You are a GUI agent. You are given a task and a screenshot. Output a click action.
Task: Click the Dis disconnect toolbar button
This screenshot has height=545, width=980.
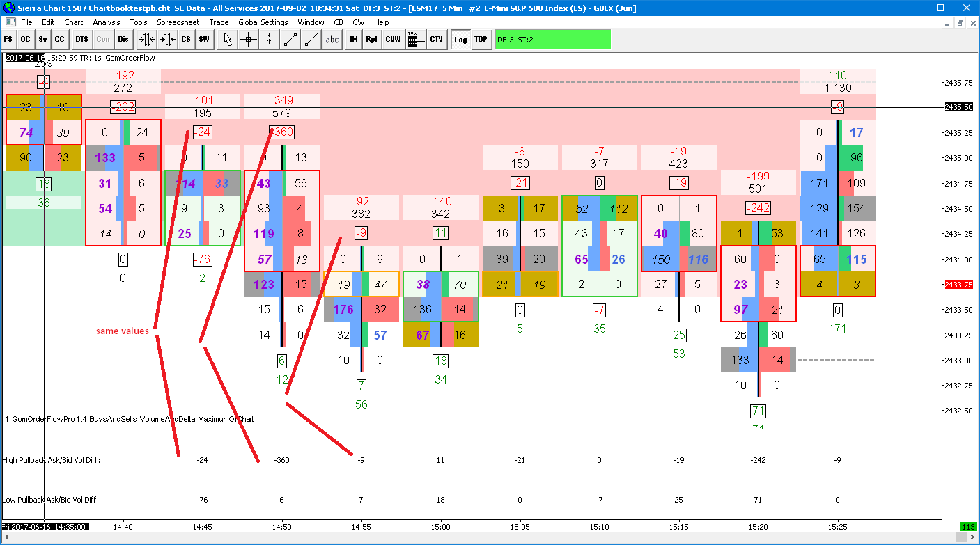point(123,40)
